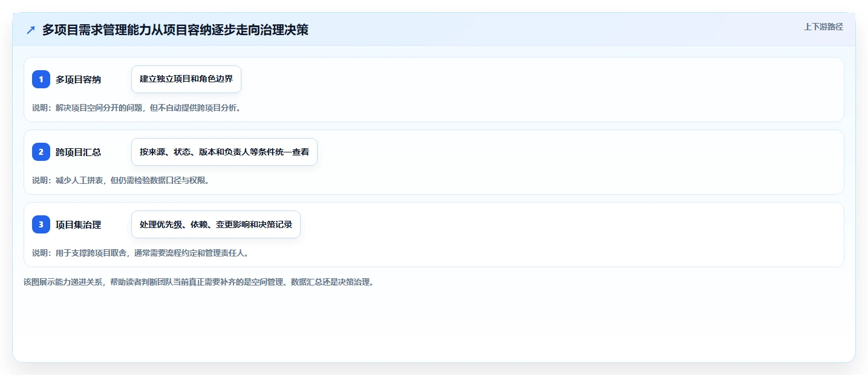Click the main heading 多项目需求管理能力从项目容纳逐步走向治理决策
The image size is (868, 375).
[175, 30]
